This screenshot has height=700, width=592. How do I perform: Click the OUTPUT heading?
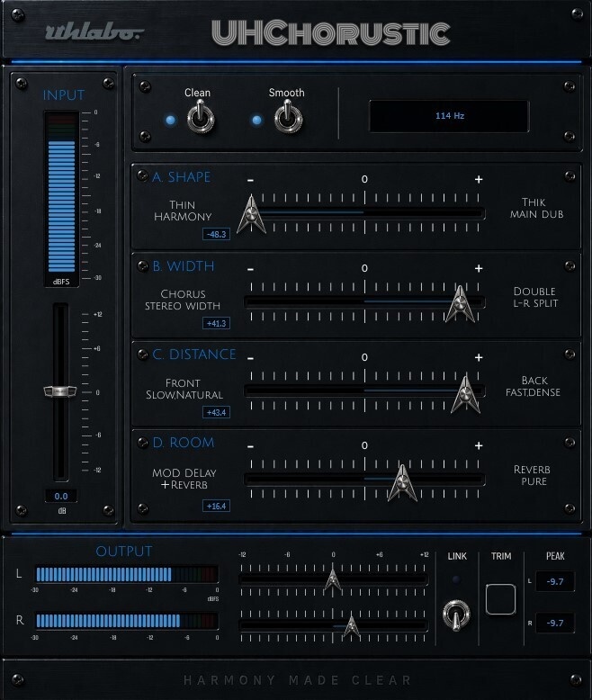click(x=123, y=552)
